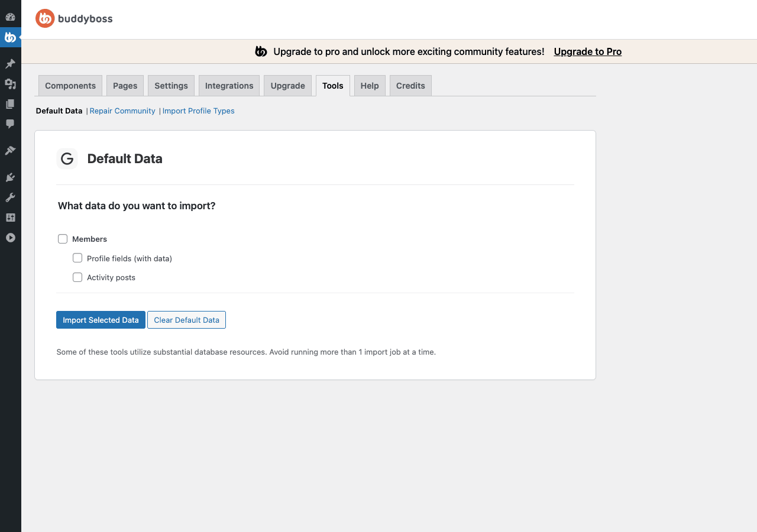The height and width of the screenshot is (532, 757).
Task: Select the Default Data sub-navigation item
Action: click(59, 111)
